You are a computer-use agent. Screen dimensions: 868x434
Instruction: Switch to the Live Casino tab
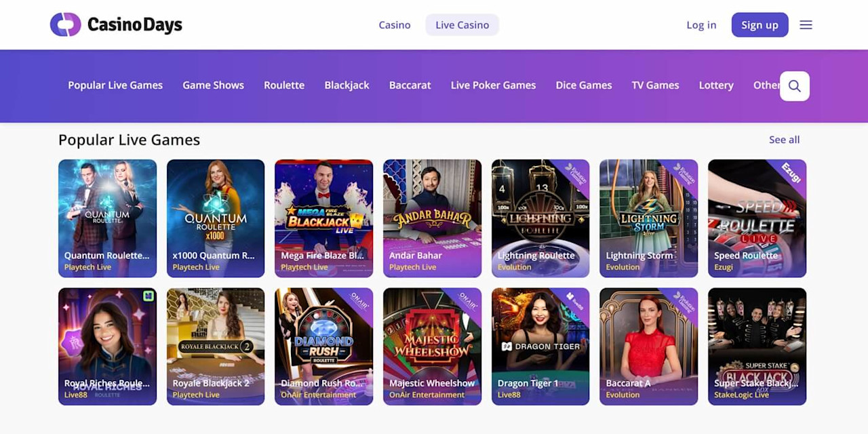[462, 24]
